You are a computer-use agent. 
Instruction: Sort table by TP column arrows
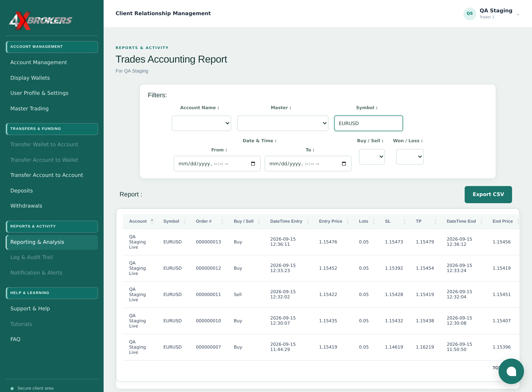tap(435, 221)
